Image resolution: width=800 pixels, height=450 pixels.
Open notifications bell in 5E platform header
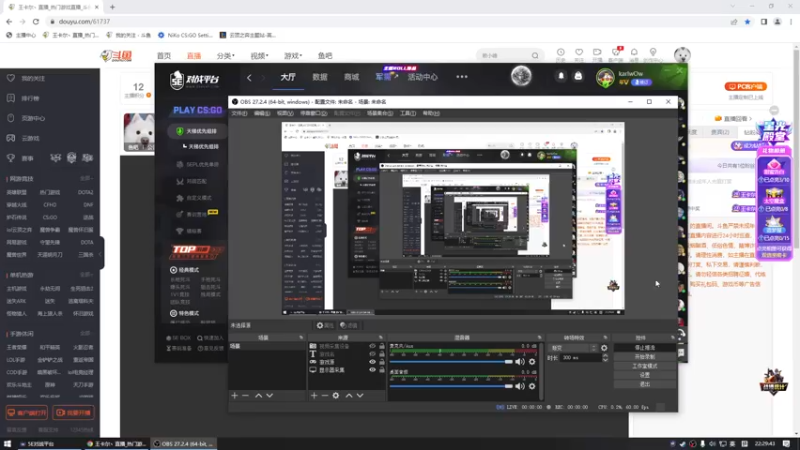pos(561,76)
